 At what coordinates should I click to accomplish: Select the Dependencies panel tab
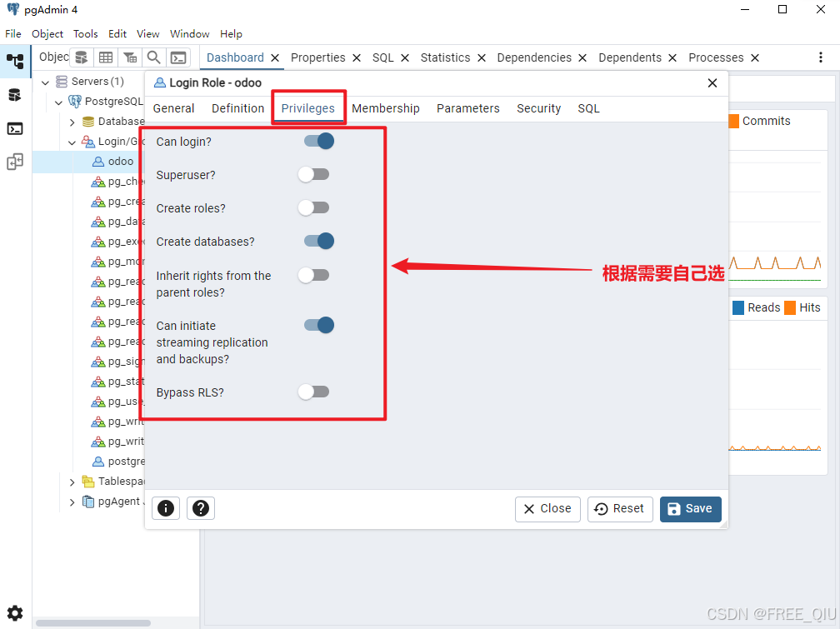click(x=534, y=57)
